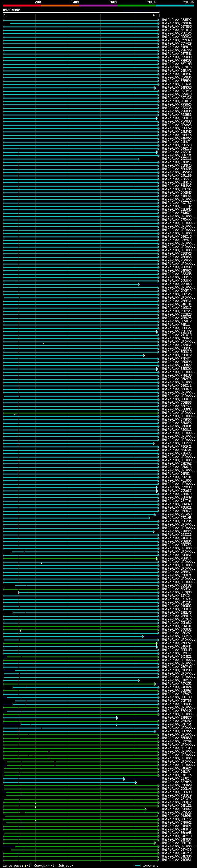This screenshot has height=868, width=197.
Task: Open hit UniRef100_C6TMB5
Action: point(177,26)
